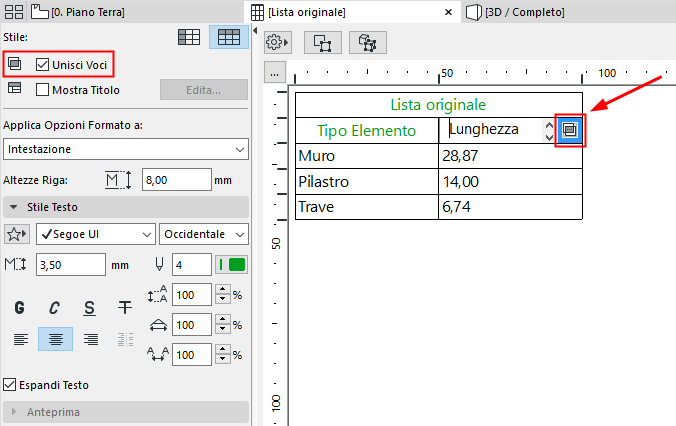
Task: Enable the Unisci Voci checkbox
Action: coord(42,64)
